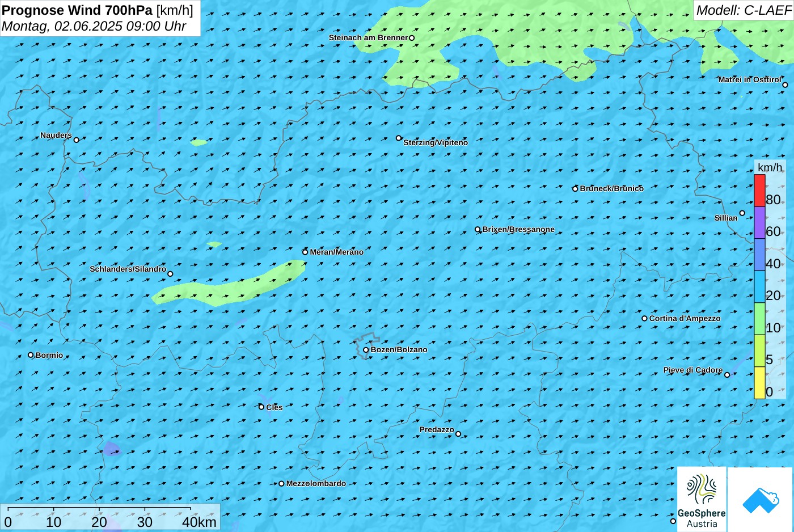
Task: Select the Schlanders/Silandro city marker
Action: (x=170, y=274)
